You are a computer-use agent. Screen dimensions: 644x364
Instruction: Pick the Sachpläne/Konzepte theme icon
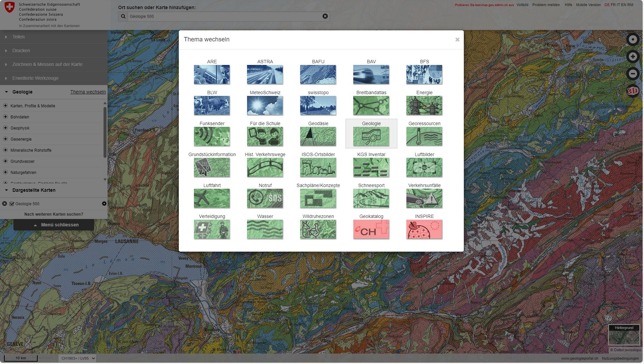click(318, 198)
